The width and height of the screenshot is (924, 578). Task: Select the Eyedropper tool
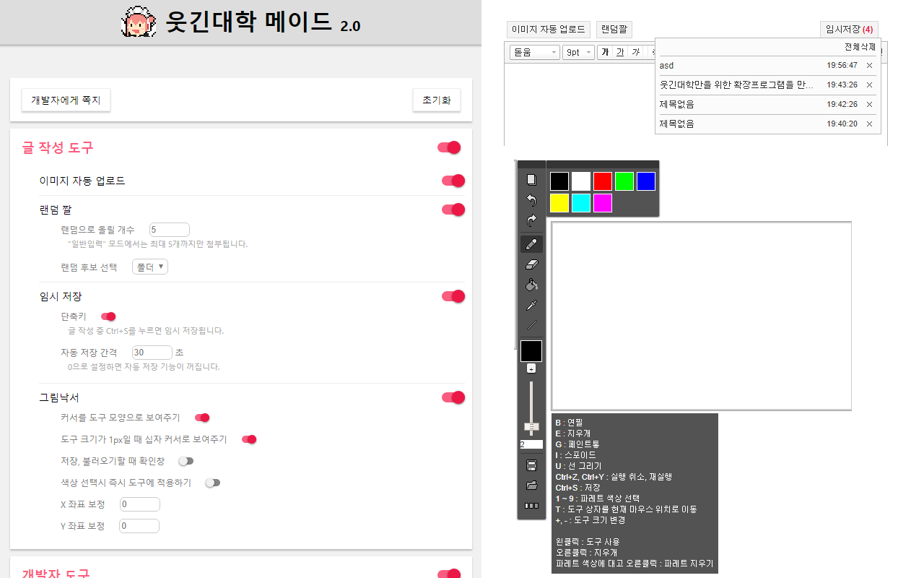point(531,304)
